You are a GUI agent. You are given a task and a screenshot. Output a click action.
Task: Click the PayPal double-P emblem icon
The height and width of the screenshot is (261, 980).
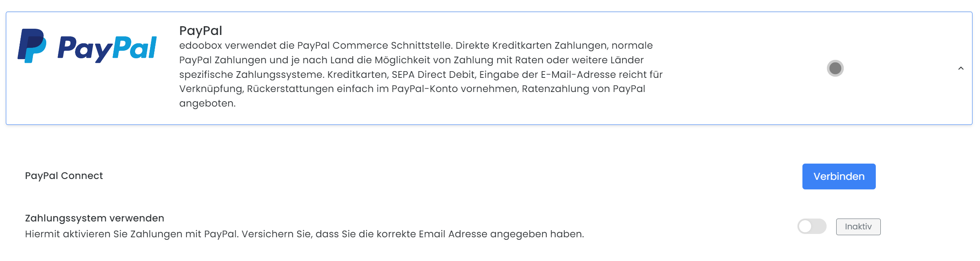tap(32, 46)
